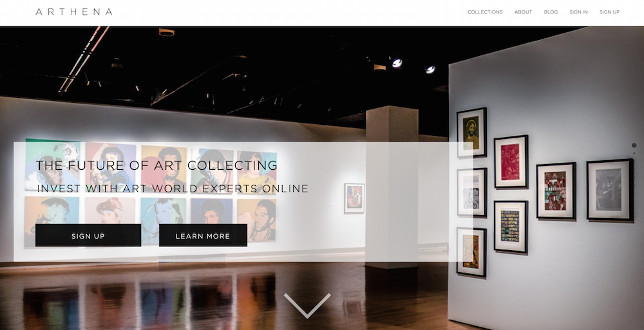Click the framed multicolored grid artwork
The height and width of the screenshot is (330, 644).
(511, 226)
